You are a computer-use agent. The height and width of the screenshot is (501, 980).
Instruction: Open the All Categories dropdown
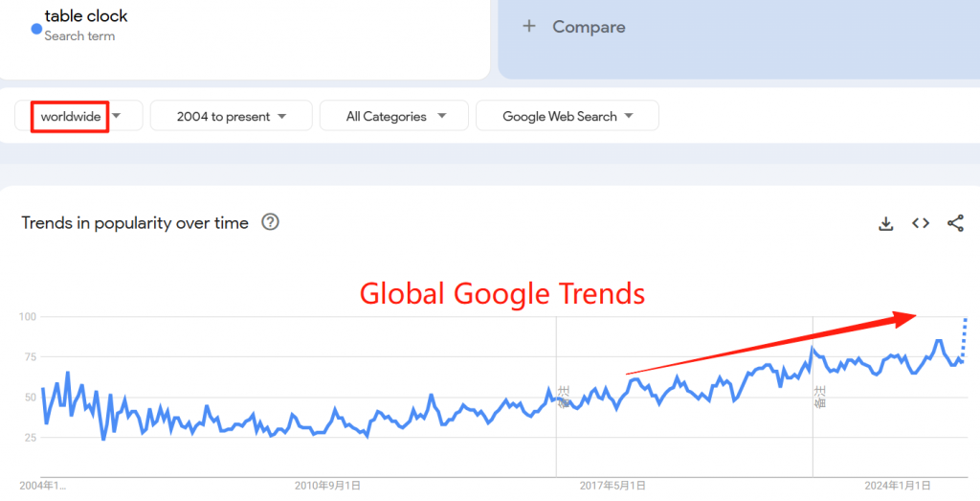[x=394, y=116]
